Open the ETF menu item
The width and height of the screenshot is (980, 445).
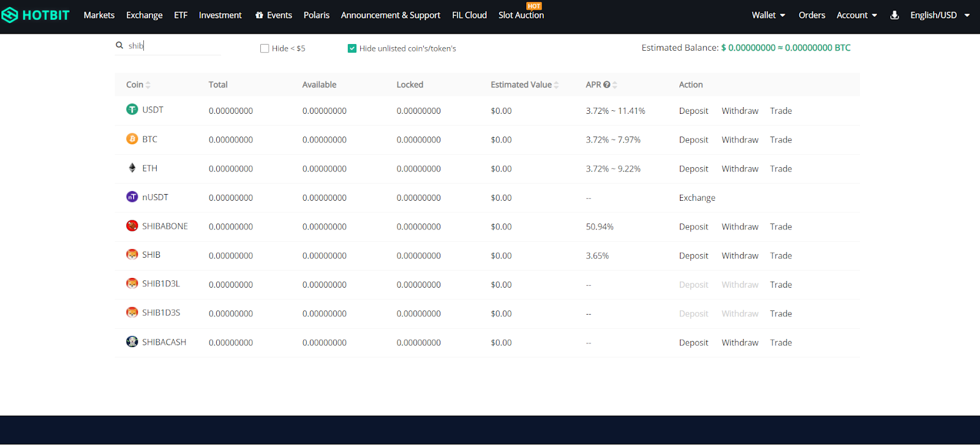181,15
